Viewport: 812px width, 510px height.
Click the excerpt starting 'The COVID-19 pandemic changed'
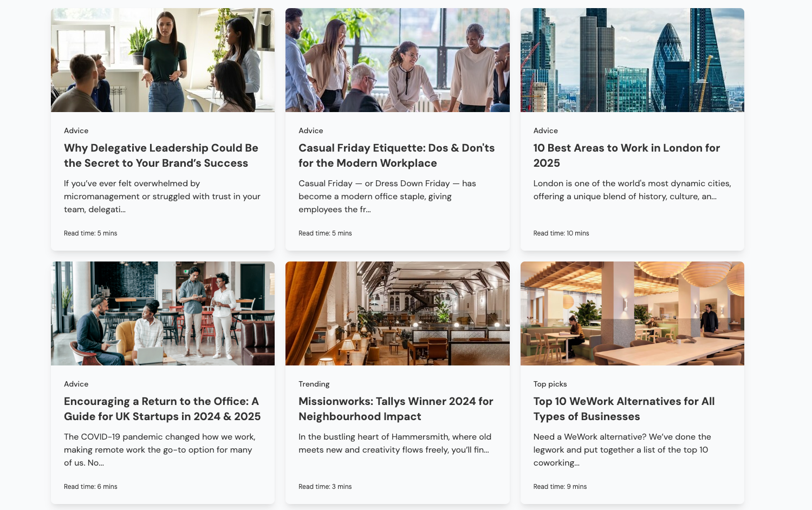click(x=160, y=450)
